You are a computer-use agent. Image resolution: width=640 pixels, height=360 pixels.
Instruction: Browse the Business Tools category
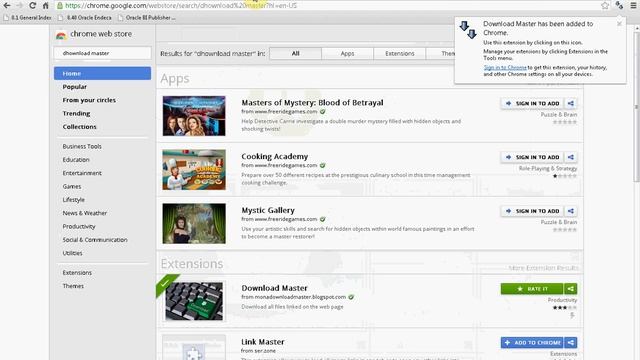click(82, 146)
